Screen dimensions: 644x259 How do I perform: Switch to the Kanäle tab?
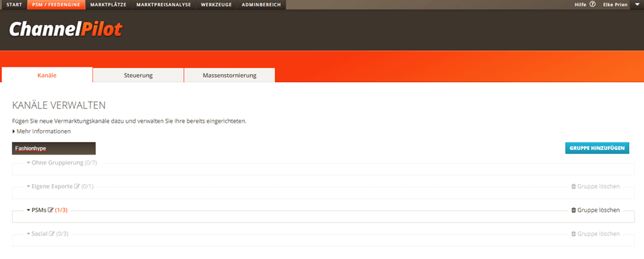point(47,76)
